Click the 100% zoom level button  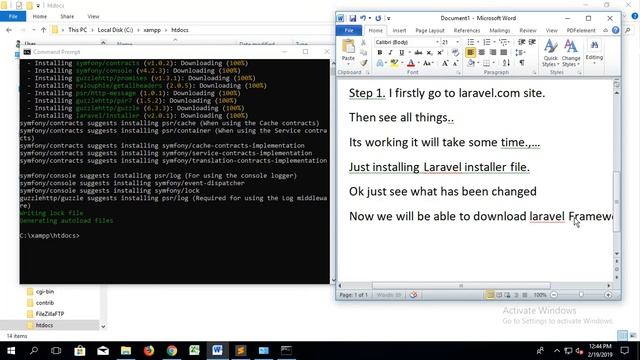click(x=540, y=295)
